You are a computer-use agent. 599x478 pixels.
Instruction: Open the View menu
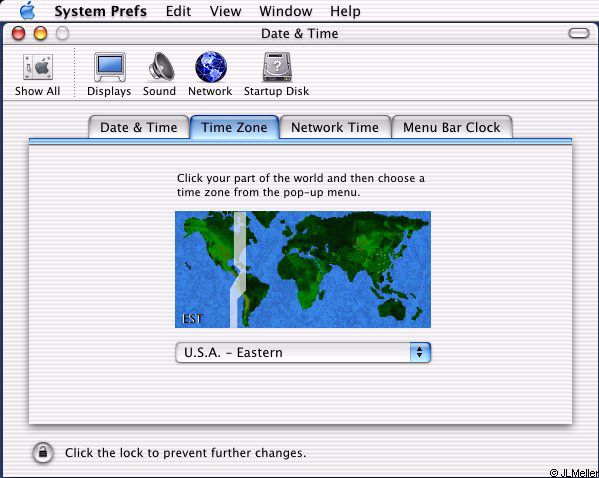point(225,11)
